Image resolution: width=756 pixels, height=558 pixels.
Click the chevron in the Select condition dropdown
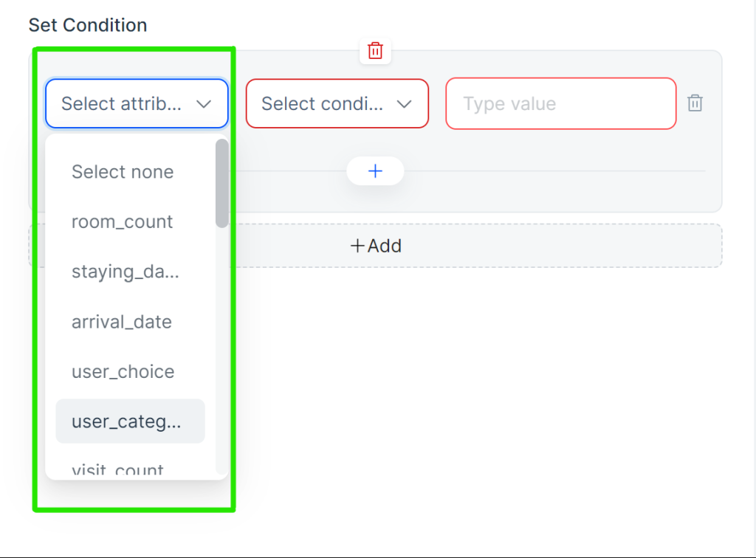404,104
